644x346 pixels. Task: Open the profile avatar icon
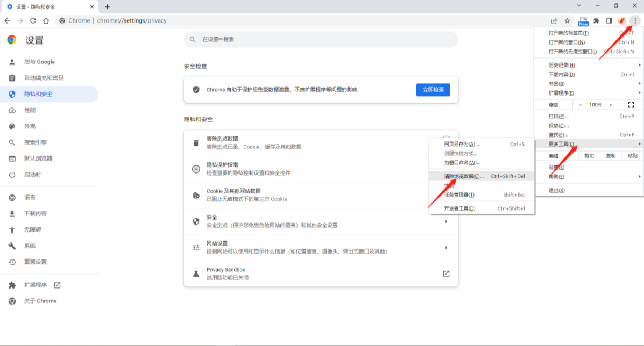(x=622, y=20)
